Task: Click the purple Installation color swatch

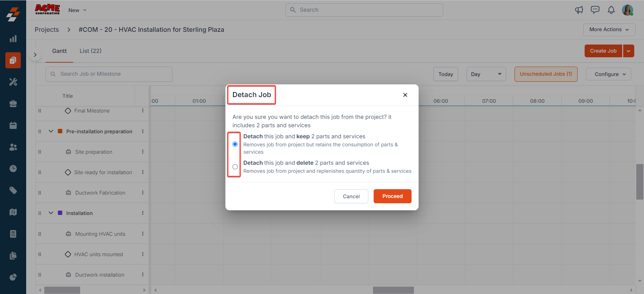Action: 60,213
